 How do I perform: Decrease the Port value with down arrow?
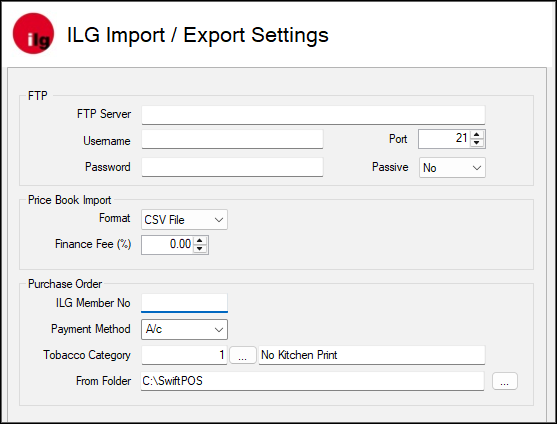(x=477, y=143)
